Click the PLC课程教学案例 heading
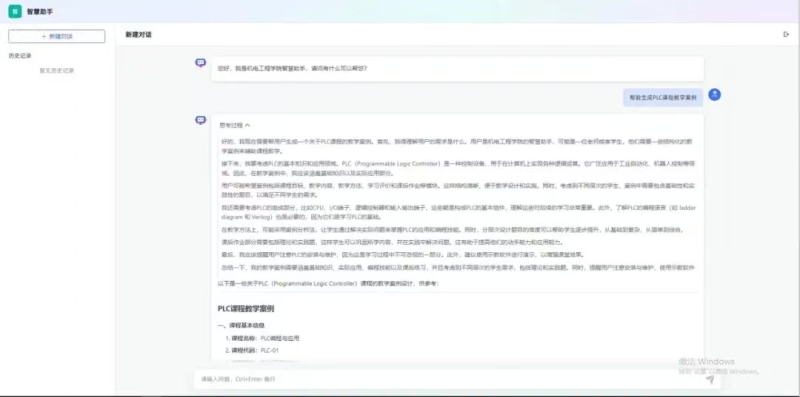Screen dimensions: 800x397 coord(246,309)
